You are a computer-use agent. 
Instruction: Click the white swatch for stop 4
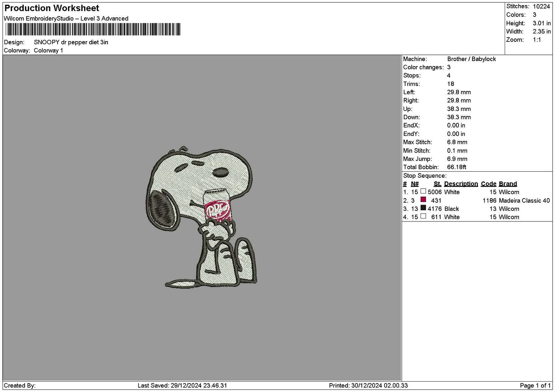coord(423,216)
